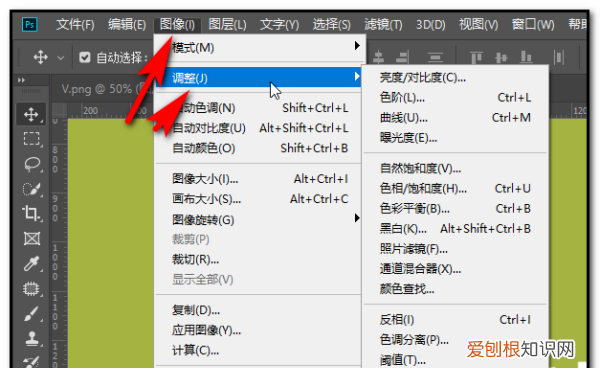Click the horizontal ruler at 200 mark
Screen dimensions: 600x368
coord(90,111)
